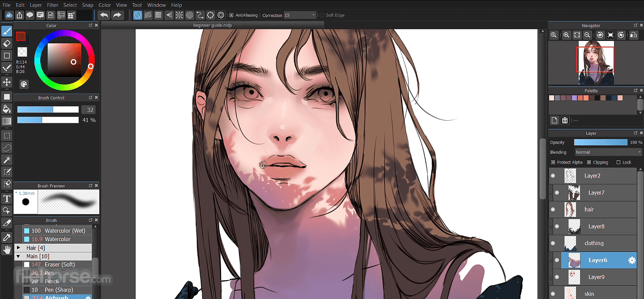Choose the Text tool
Image resolution: width=644 pixels, height=299 pixels.
point(7,199)
